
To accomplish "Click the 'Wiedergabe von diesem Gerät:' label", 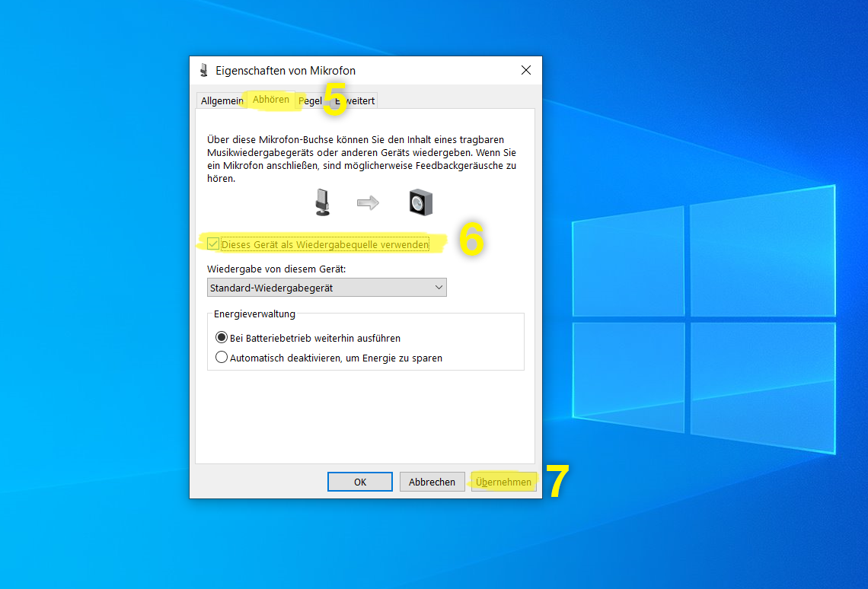I will pos(276,269).
